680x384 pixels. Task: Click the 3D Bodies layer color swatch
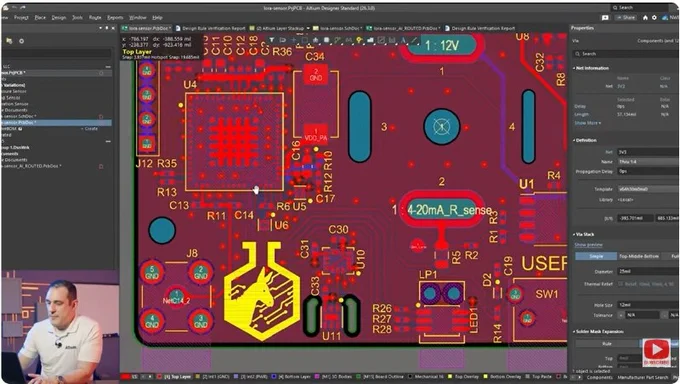click(x=317, y=377)
